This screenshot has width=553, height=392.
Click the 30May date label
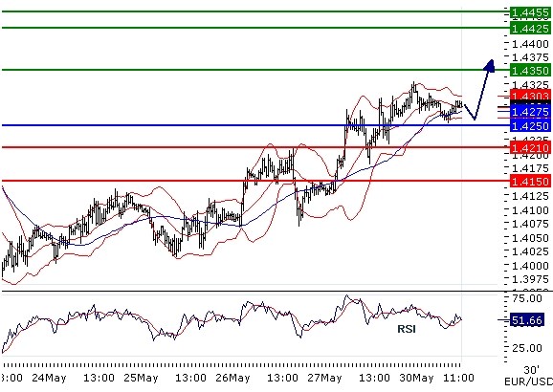coord(416,378)
